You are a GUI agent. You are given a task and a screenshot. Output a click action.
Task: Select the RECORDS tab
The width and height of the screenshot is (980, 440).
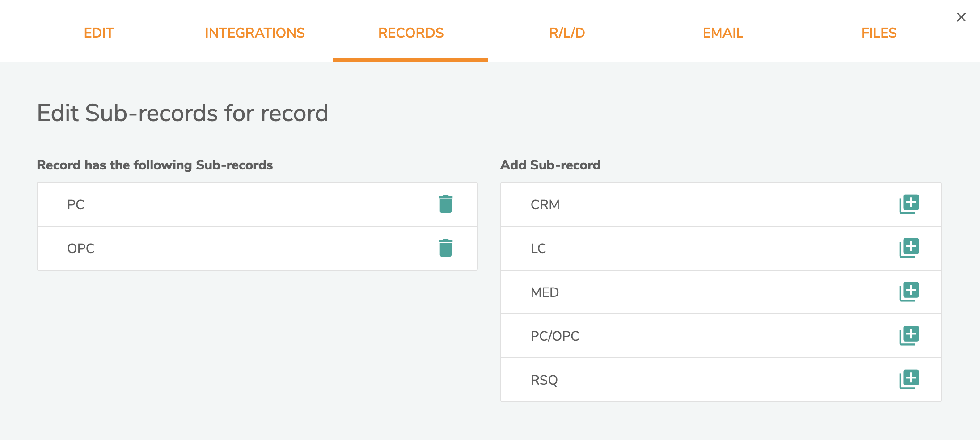point(410,33)
